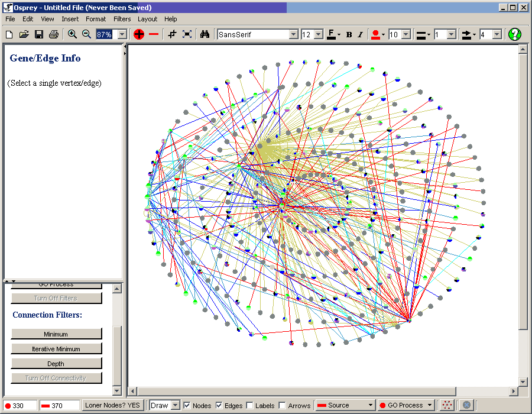Click the red node color swatch button
The height and width of the screenshot is (414, 532).
375,34
